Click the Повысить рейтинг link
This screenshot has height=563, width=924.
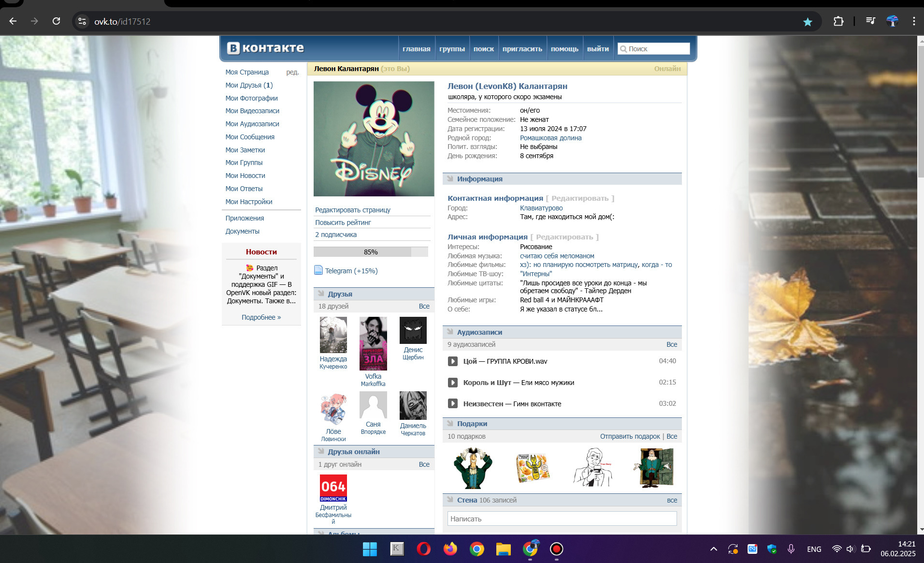pyautogui.click(x=343, y=222)
